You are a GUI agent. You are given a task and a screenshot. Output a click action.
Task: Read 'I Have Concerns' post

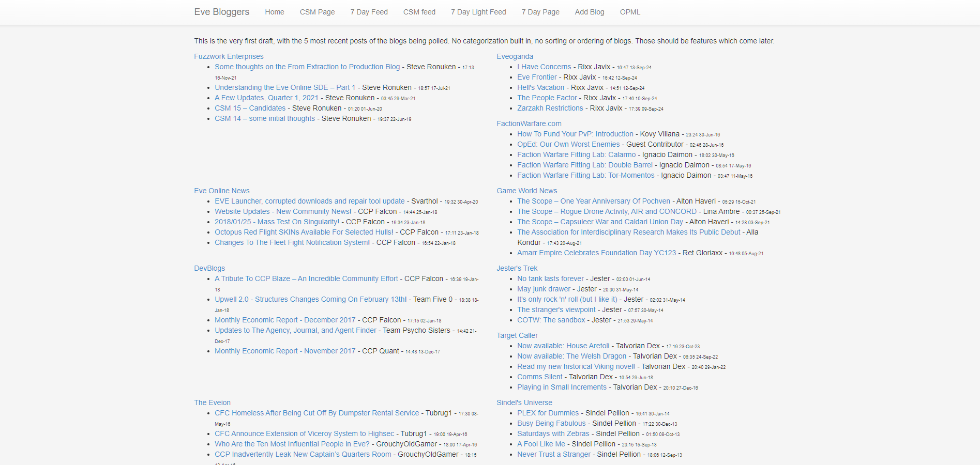coord(544,67)
